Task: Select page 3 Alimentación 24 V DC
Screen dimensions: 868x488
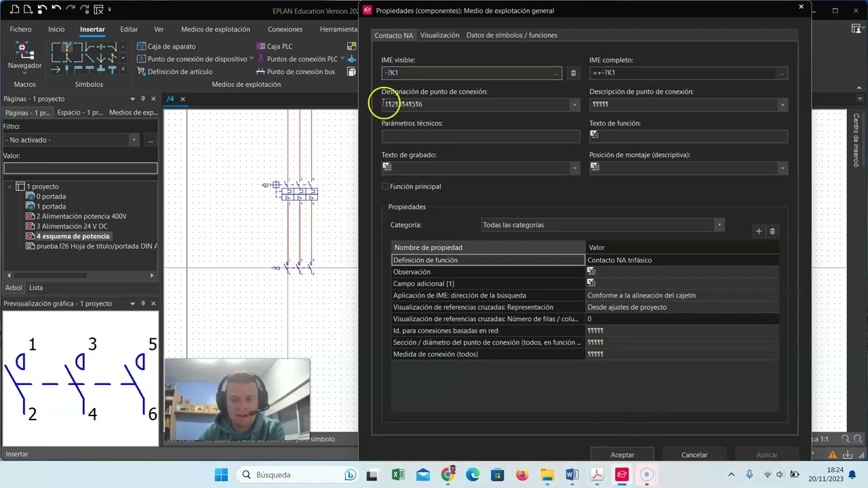Action: (x=72, y=226)
